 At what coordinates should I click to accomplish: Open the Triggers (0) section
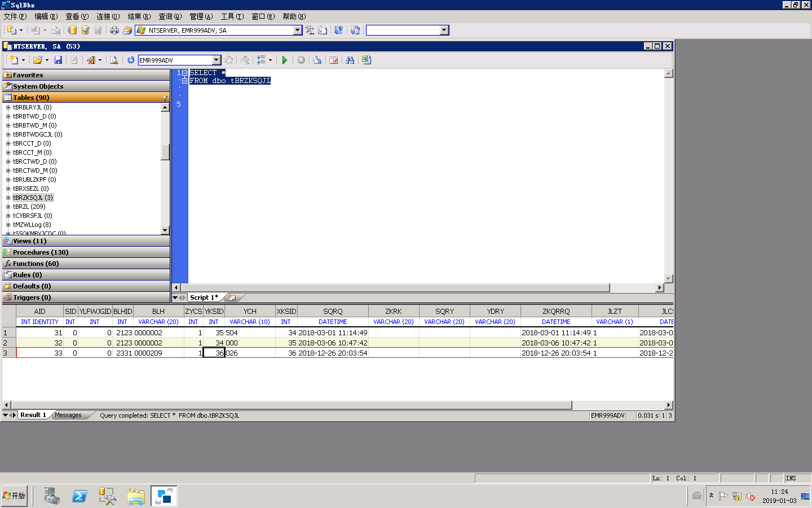point(86,297)
